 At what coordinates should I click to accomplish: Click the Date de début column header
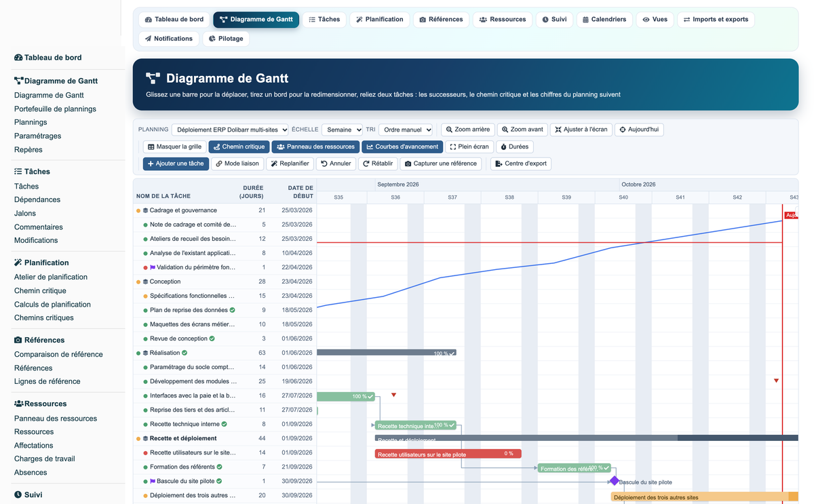point(301,192)
